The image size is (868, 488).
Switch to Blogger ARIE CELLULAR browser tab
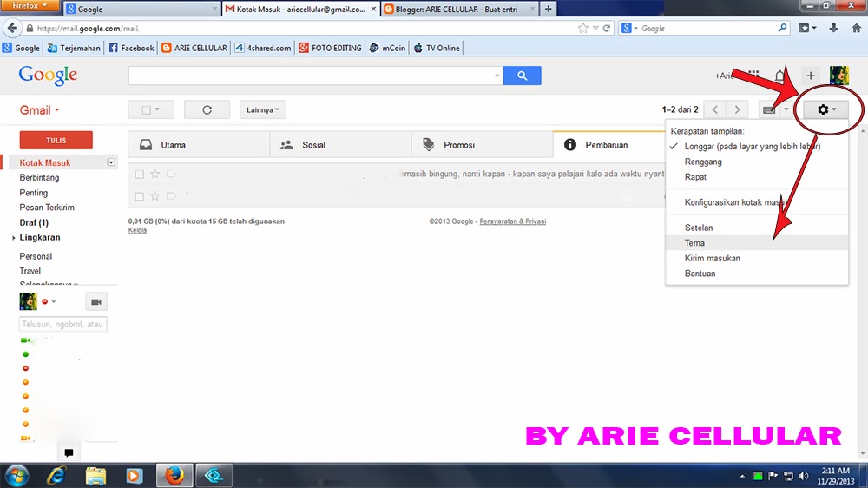(459, 9)
